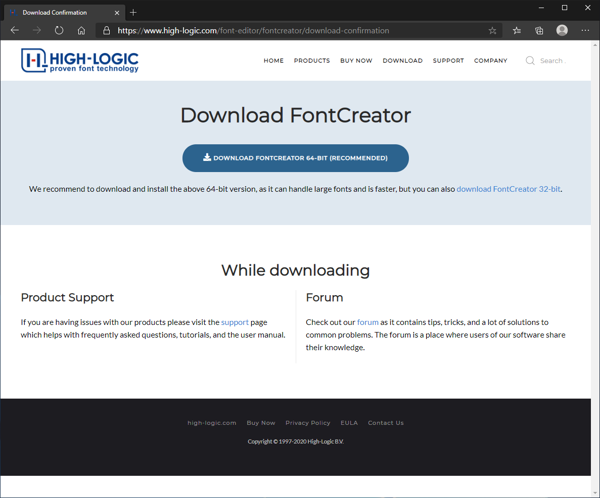The height and width of the screenshot is (498, 600).
Task: Click the While downloading heading
Action: [x=295, y=271]
